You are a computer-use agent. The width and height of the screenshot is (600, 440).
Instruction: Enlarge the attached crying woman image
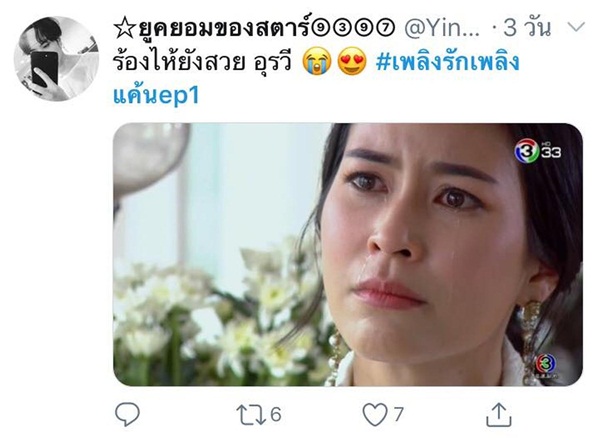[x=348, y=254]
